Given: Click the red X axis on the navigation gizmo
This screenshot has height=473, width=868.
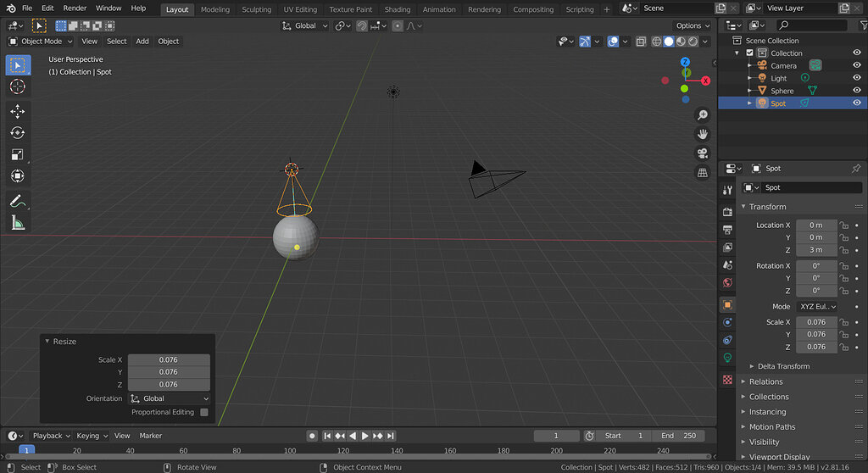Looking at the screenshot, I should click(x=705, y=81).
